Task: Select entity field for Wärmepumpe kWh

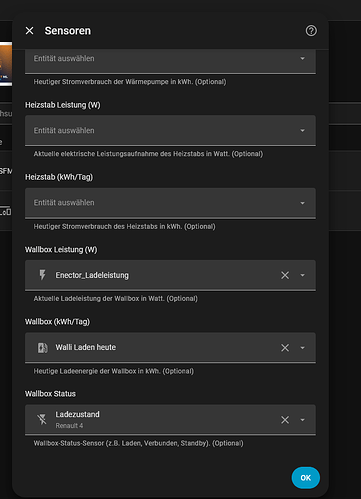Action: [170, 61]
